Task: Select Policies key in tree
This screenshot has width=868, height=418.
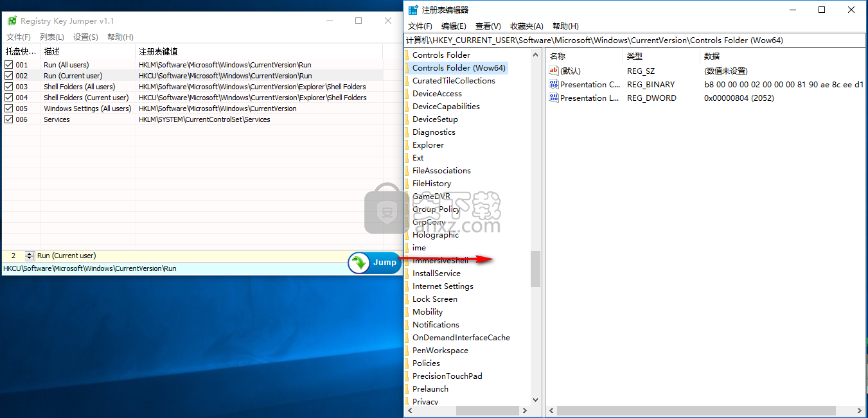Action: click(x=426, y=363)
